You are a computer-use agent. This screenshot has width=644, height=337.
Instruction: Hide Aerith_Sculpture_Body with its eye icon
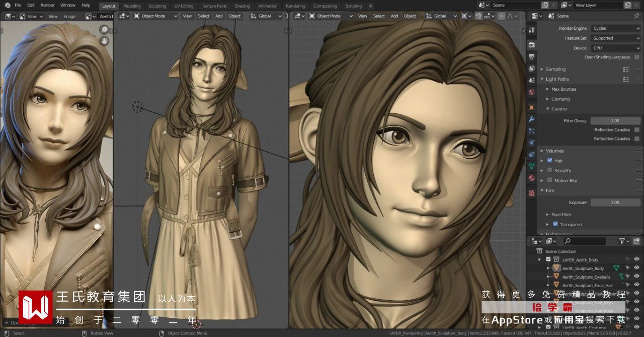pyautogui.click(x=636, y=268)
